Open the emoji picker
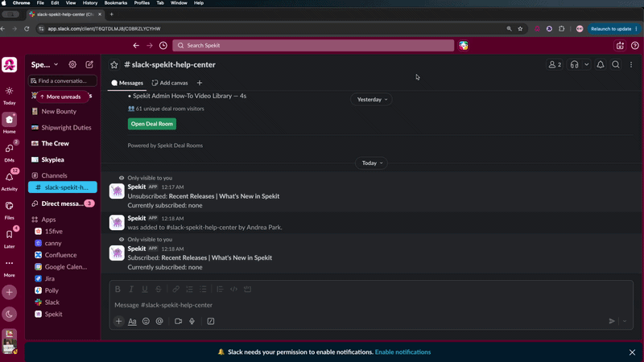 [146, 321]
